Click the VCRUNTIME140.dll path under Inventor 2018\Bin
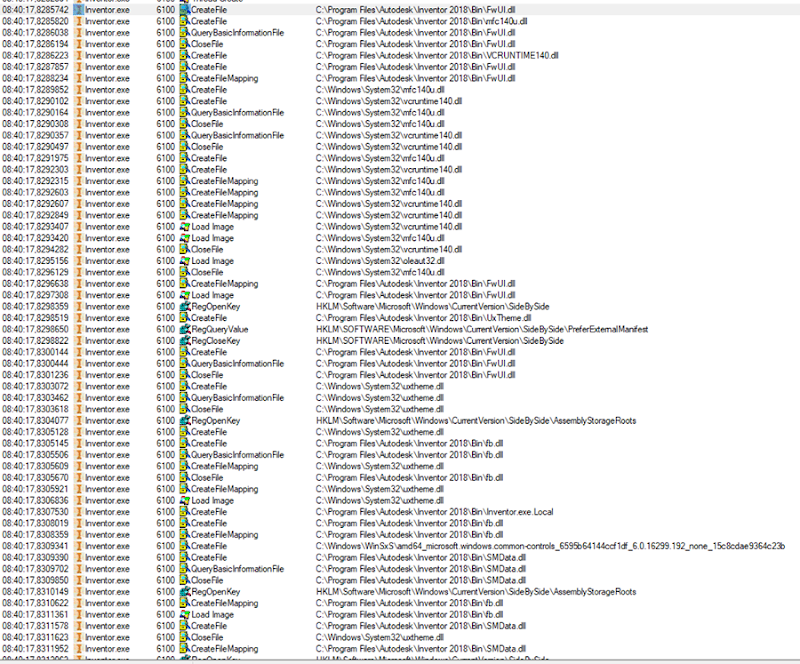The width and height of the screenshot is (800, 664). click(437, 55)
